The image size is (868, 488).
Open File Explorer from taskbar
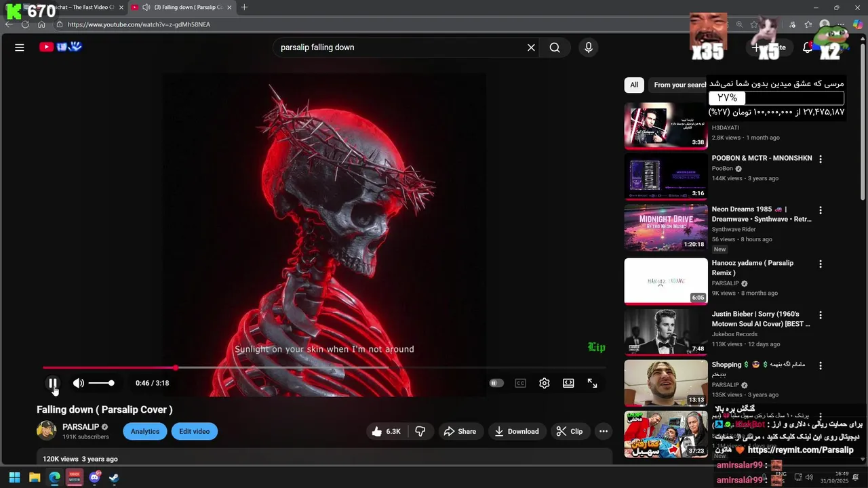coord(35,478)
